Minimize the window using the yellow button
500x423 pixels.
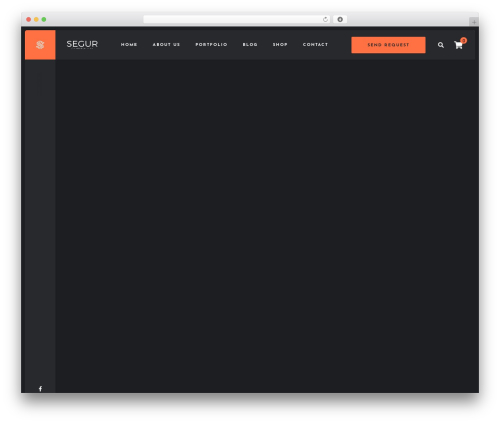pos(36,19)
